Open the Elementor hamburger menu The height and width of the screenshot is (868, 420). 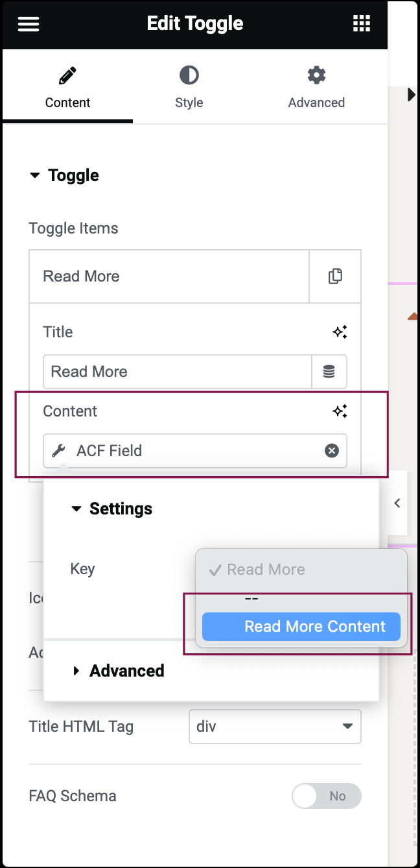[x=28, y=23]
